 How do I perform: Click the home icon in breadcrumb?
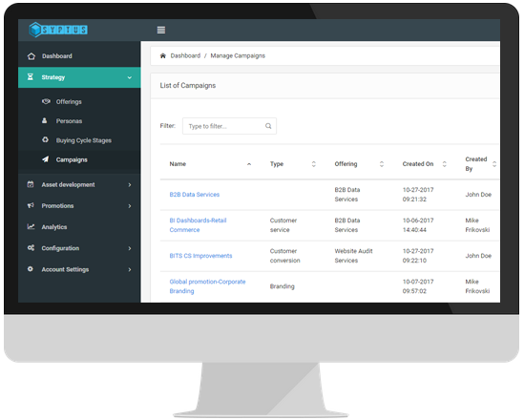(x=163, y=55)
